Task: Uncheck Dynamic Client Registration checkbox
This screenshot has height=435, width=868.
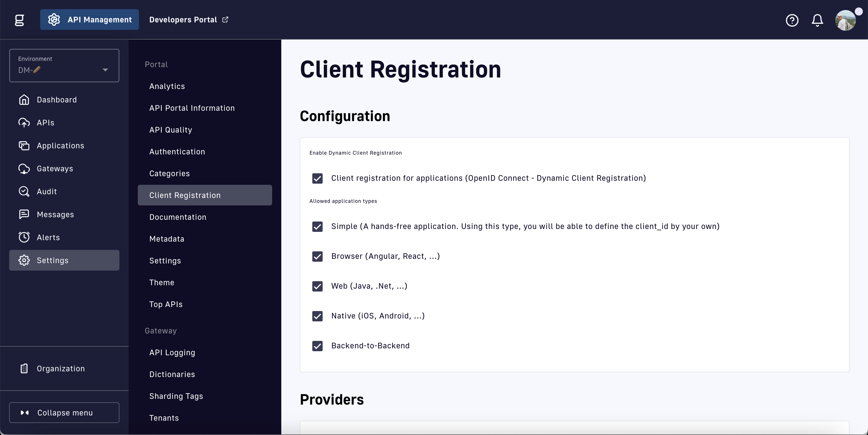Action: tap(317, 178)
